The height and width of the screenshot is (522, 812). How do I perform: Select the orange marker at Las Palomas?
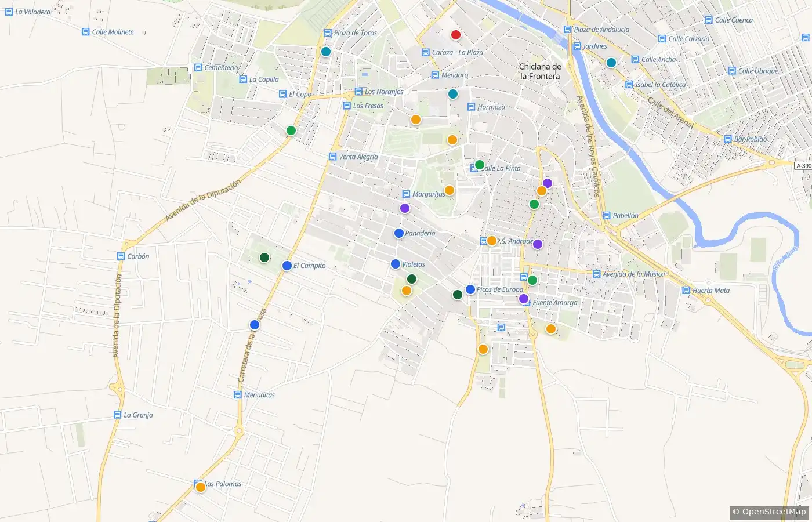[201, 487]
